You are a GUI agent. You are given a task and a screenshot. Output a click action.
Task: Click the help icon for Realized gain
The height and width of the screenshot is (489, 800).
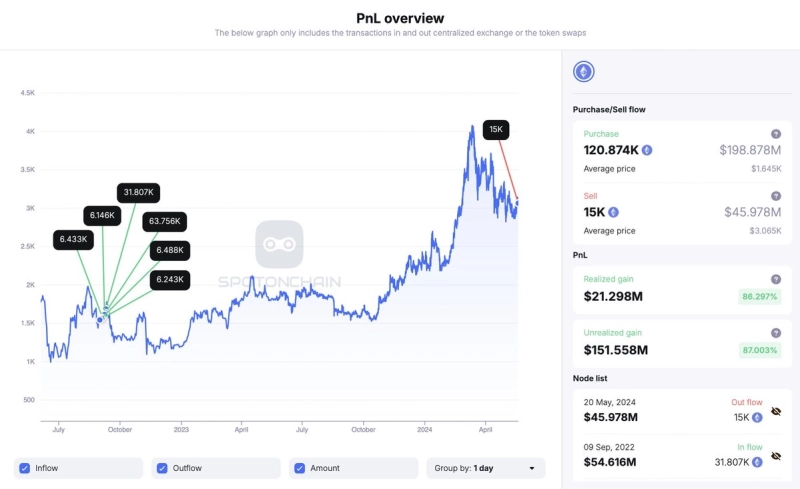(776, 280)
